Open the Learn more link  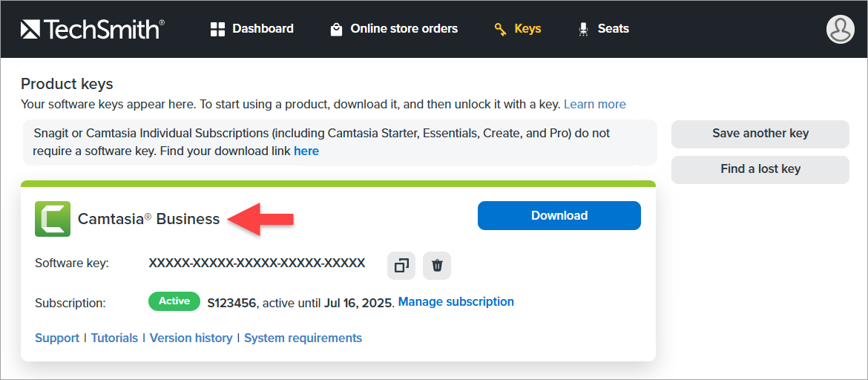[594, 104]
